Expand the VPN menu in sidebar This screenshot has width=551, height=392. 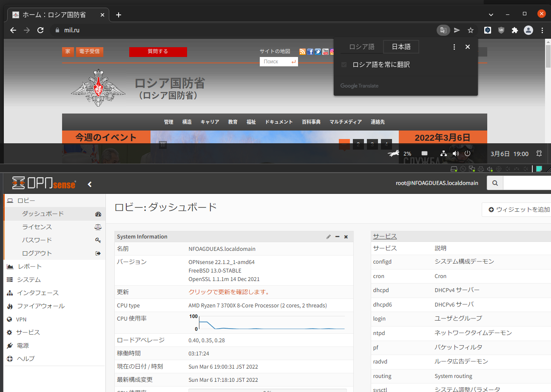point(54,319)
